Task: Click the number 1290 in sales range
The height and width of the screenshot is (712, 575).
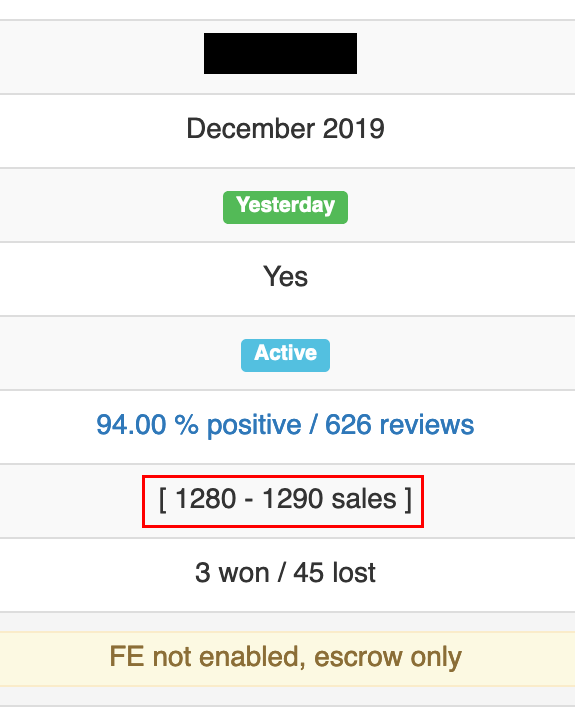Action: [292, 499]
